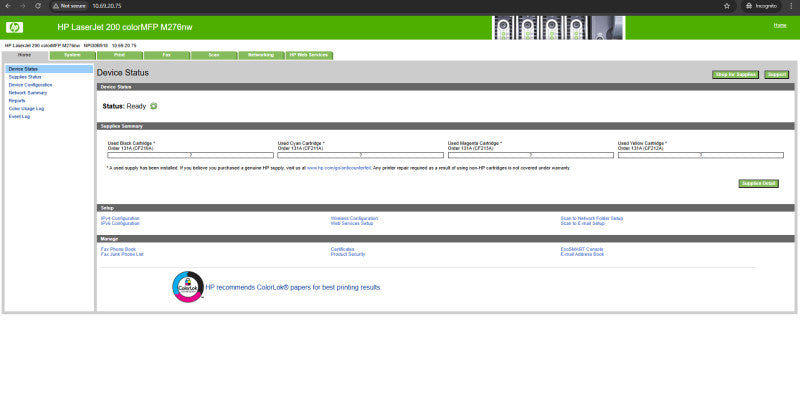The width and height of the screenshot is (800, 409).
Task: Bookmark this page with the star icon
Action: coord(727,6)
